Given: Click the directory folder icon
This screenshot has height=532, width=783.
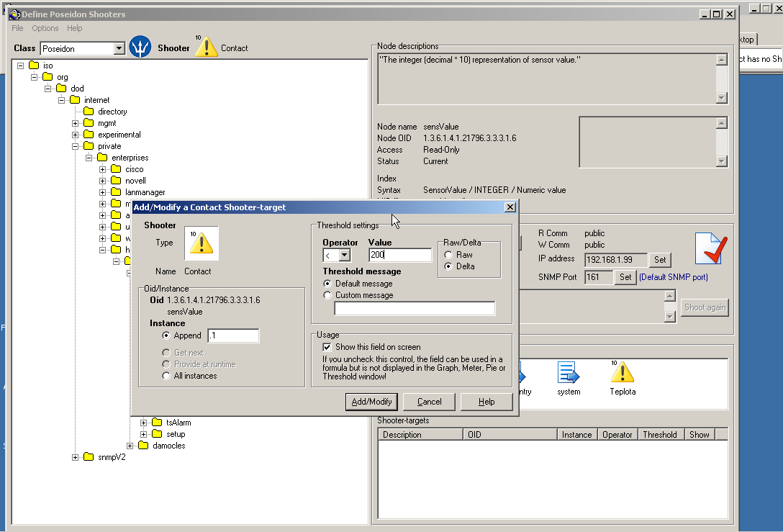Looking at the screenshot, I should tap(89, 112).
